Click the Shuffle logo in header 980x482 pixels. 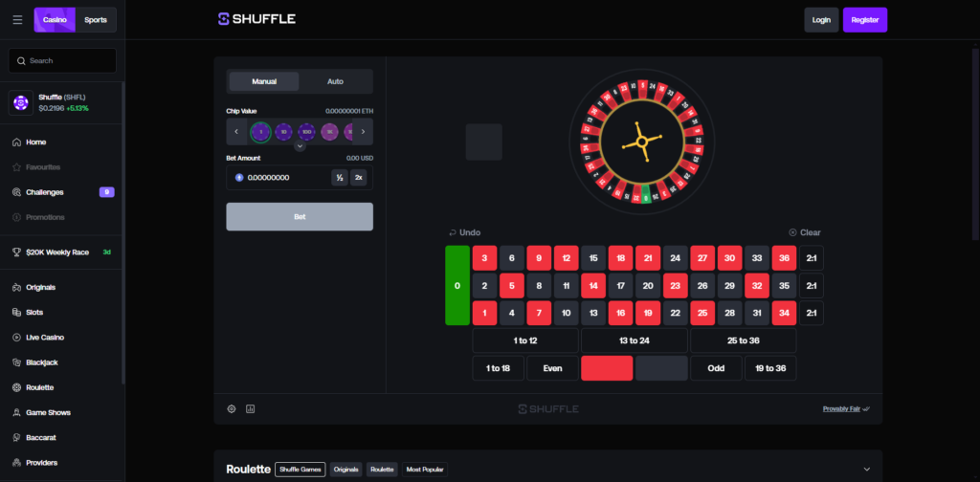coord(256,19)
